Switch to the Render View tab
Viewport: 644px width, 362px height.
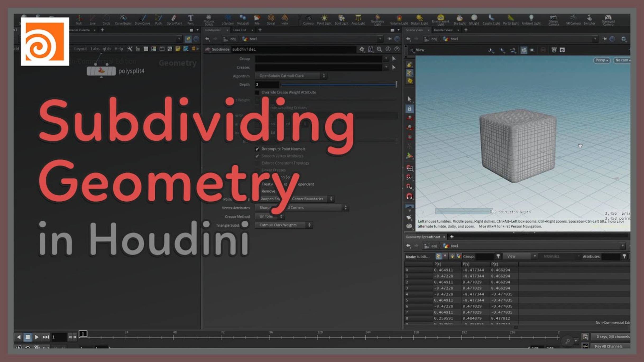coord(443,30)
